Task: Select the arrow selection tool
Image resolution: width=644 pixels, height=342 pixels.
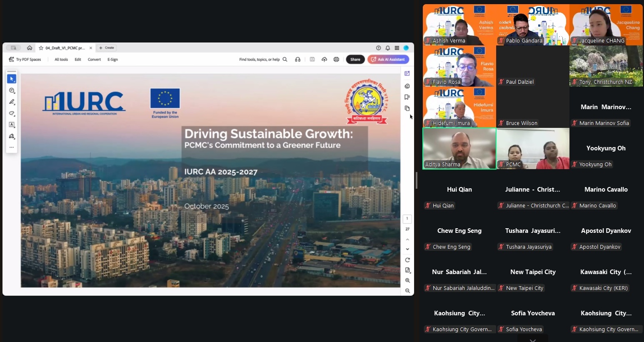Action: [12, 79]
